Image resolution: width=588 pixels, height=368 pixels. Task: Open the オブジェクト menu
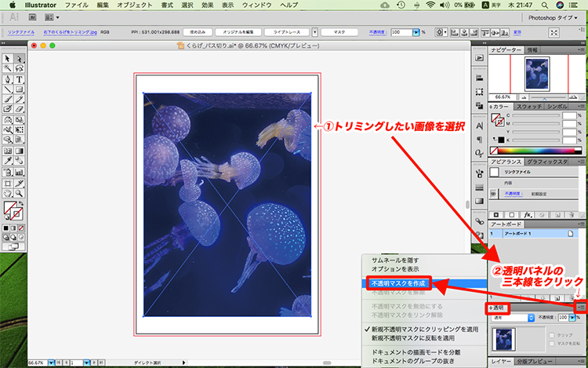[135, 5]
